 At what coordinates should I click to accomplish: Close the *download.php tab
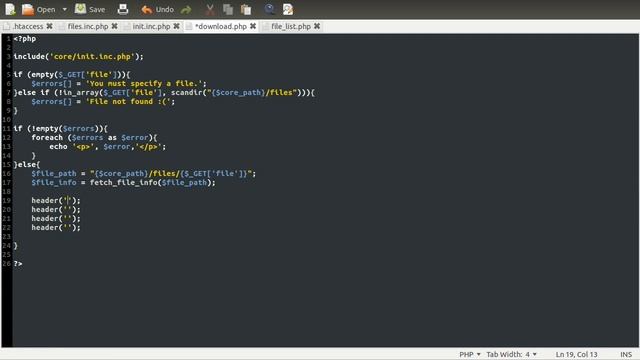point(253,26)
